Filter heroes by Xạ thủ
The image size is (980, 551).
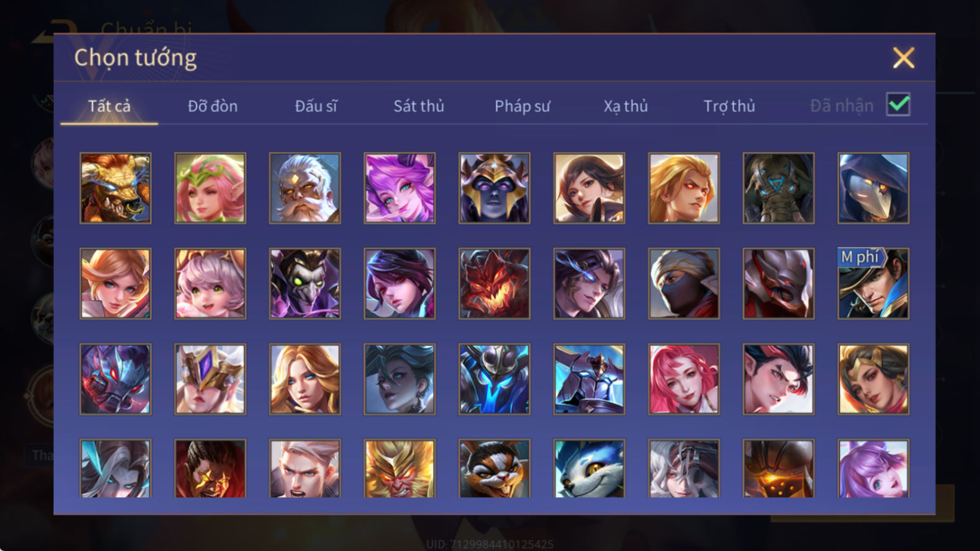[626, 106]
